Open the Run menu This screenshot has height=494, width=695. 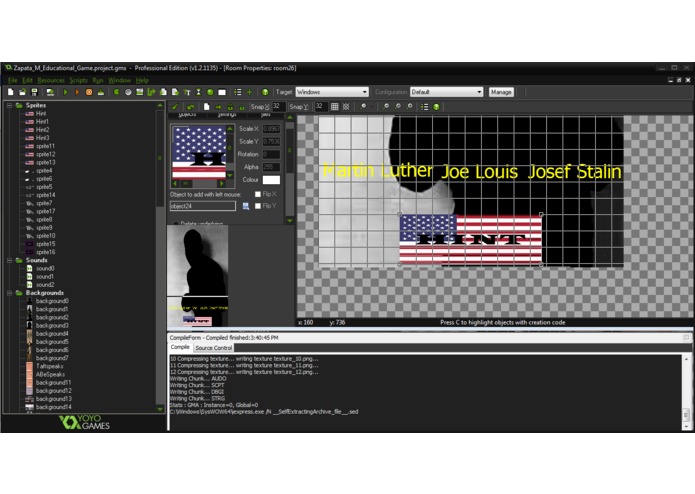click(x=98, y=80)
